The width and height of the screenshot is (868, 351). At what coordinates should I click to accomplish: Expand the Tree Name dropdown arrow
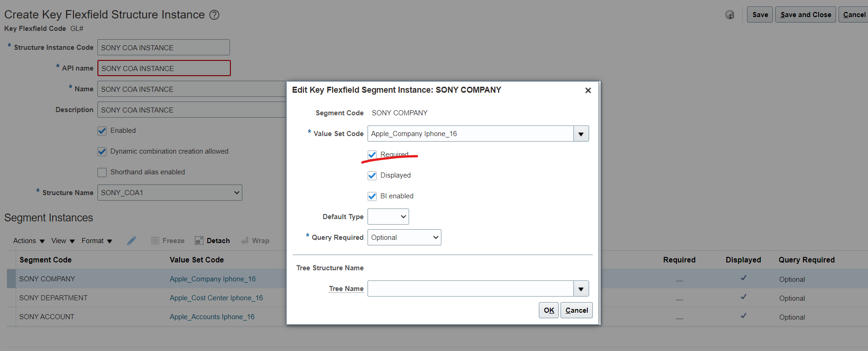(581, 289)
